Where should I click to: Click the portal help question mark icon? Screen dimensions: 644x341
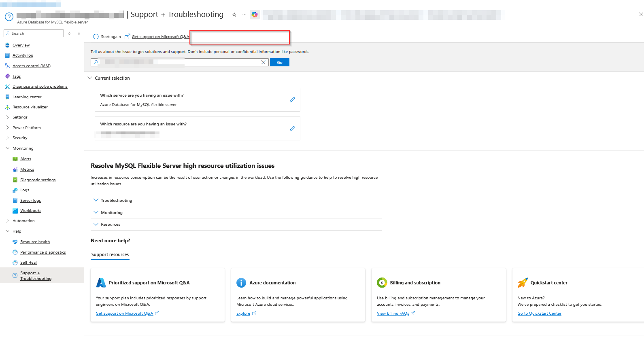[9, 17]
